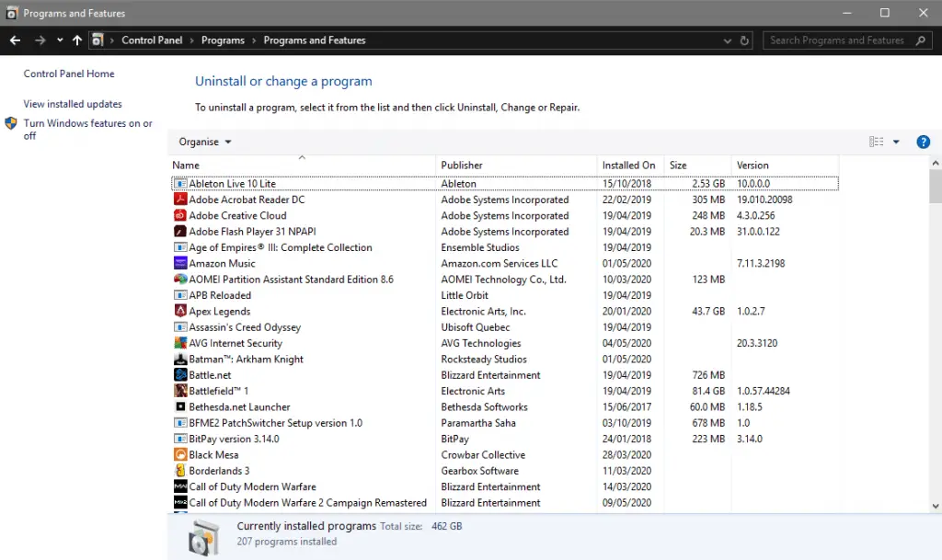Click the AVG Internet Security icon
942x560 pixels.
[x=180, y=343]
